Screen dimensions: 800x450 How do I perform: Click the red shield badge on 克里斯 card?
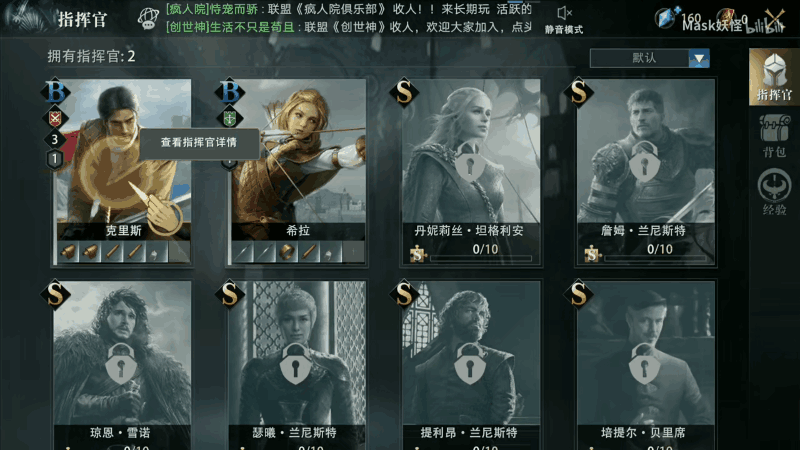coord(55,118)
